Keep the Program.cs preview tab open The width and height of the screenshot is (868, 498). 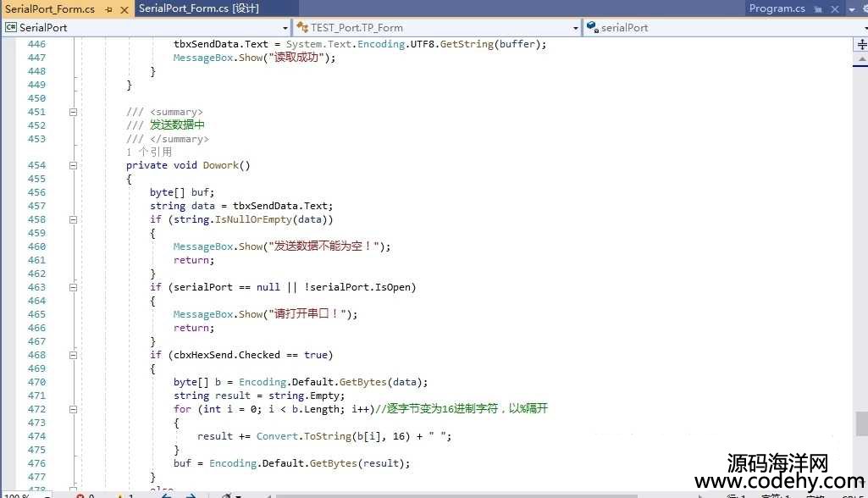click(818, 8)
